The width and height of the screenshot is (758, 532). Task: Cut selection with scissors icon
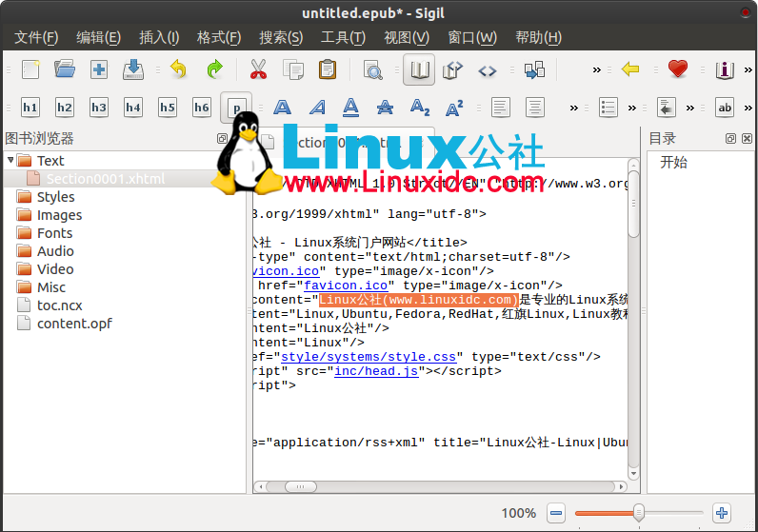[258, 69]
